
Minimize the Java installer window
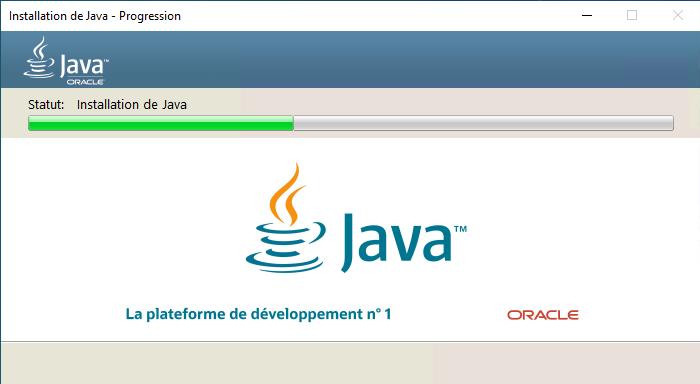587,16
